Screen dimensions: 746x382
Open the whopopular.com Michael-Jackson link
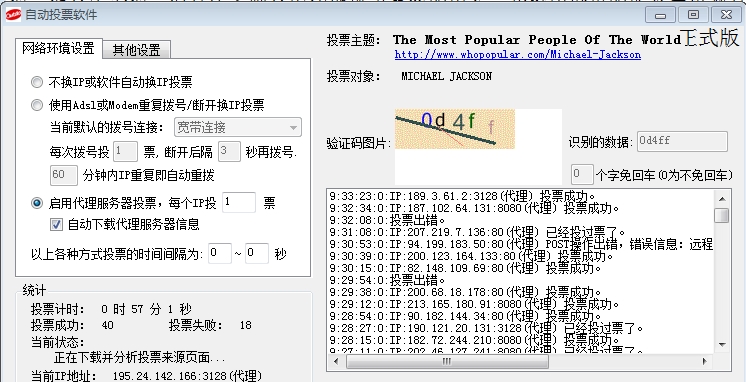(518, 54)
